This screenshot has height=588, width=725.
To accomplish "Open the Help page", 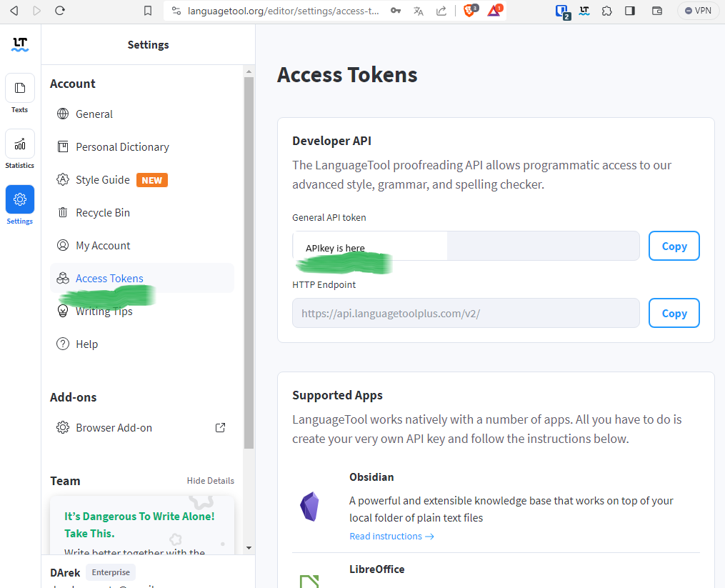I will (142, 344).
